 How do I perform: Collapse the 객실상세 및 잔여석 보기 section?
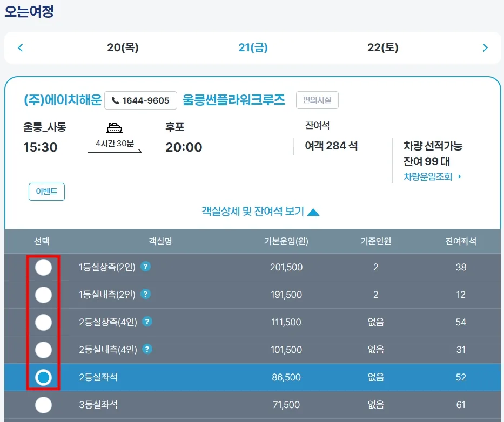pos(259,212)
